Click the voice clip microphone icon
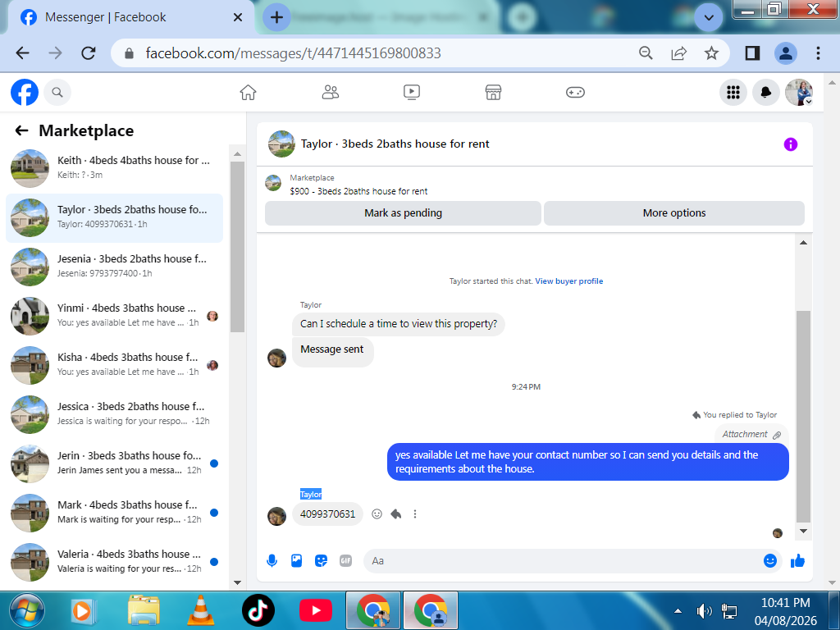This screenshot has width=840, height=630. [x=272, y=561]
